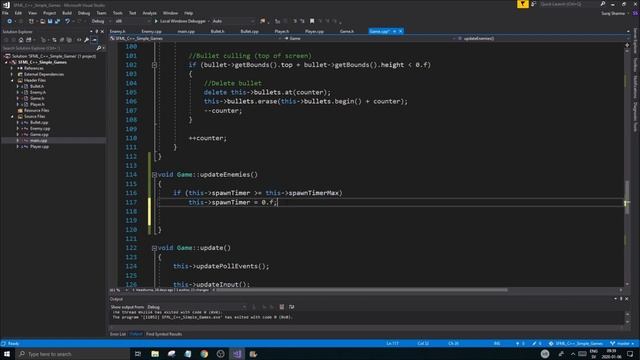640x360 pixels.
Task: Select Game.h in Solution Explorer
Action: tap(37, 98)
